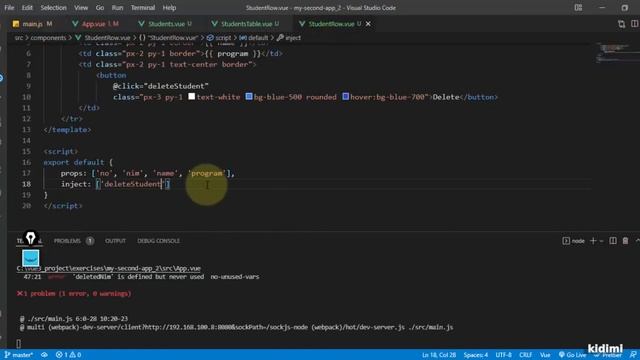Select the node terminal instance
This screenshot has width=640, height=360.
[573, 241]
